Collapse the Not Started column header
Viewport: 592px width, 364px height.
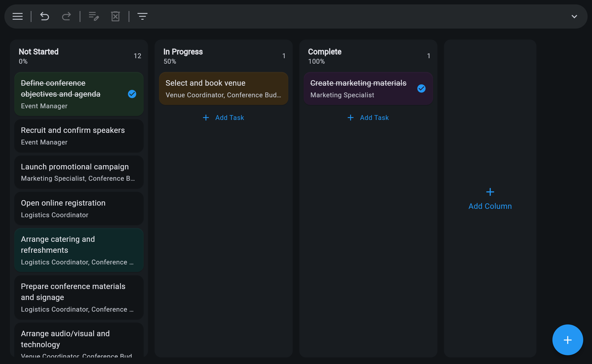pos(38,52)
